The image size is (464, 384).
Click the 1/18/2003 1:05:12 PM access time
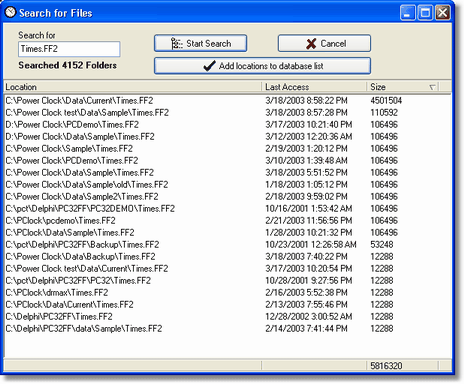point(306,185)
